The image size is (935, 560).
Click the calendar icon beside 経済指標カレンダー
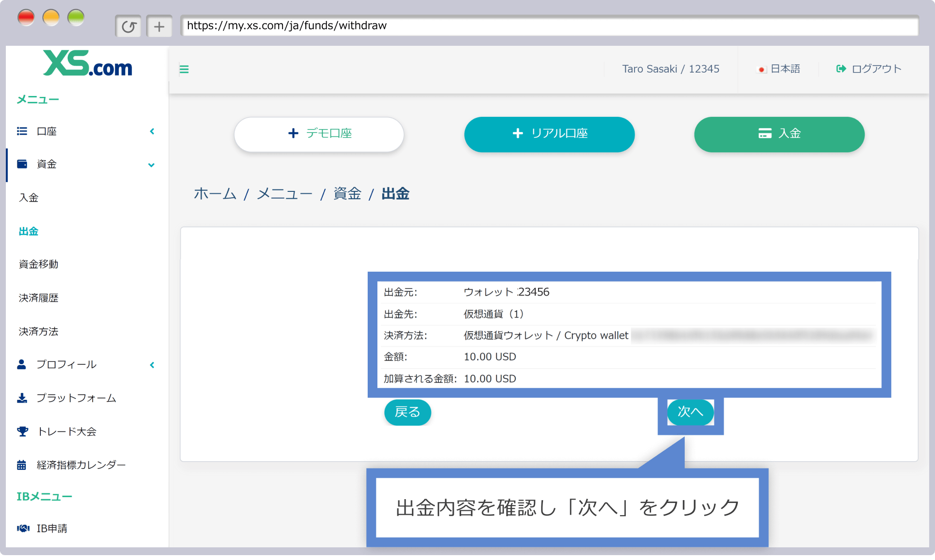point(21,465)
